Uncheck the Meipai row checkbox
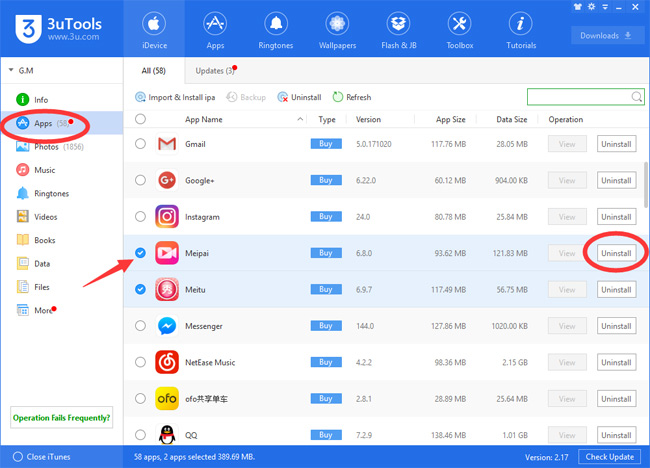Screen dimensions: 650x468 point(141,253)
